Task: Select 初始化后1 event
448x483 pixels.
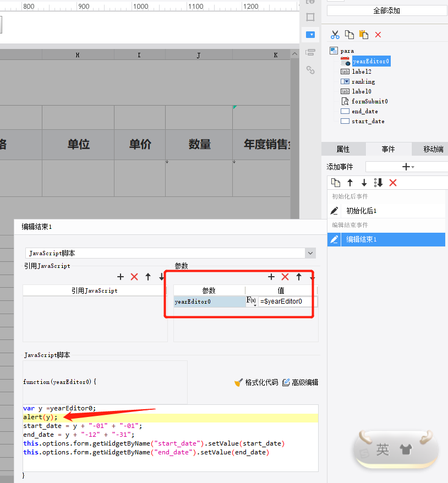Action: click(393, 211)
